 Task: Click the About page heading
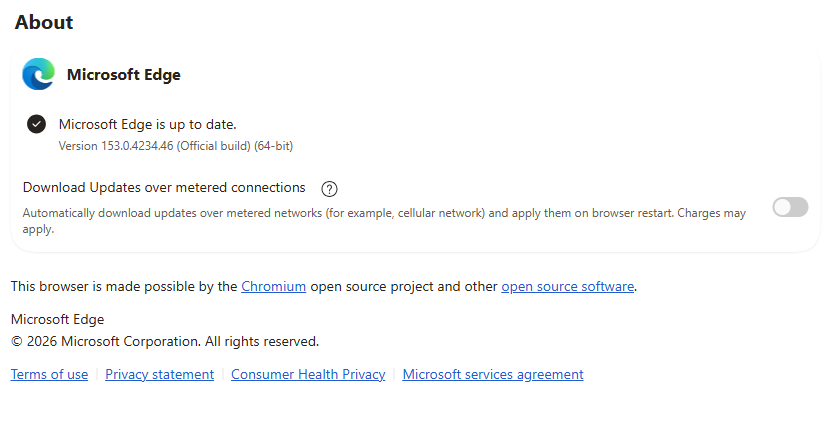(44, 22)
